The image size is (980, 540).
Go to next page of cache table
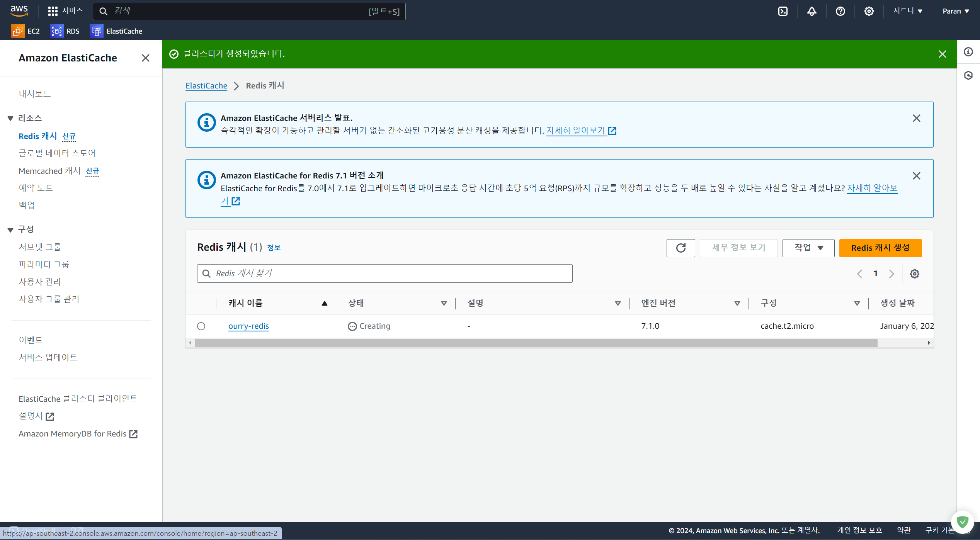(892, 274)
